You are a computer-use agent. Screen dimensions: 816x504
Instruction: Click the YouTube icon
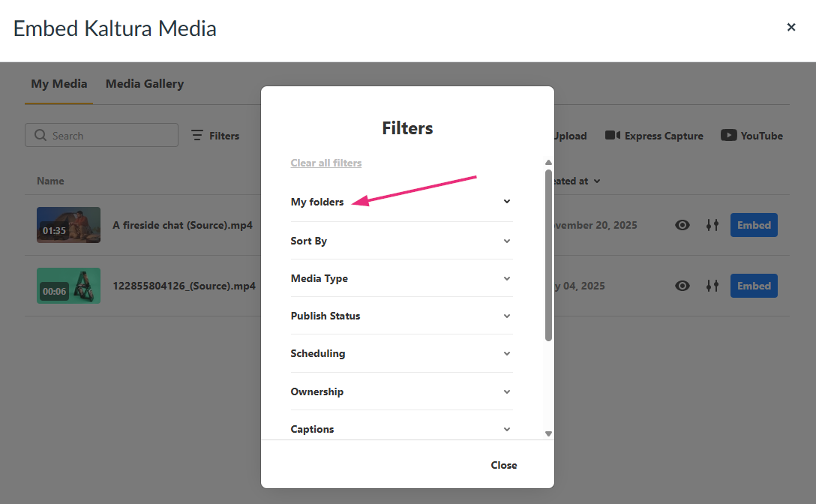point(728,136)
